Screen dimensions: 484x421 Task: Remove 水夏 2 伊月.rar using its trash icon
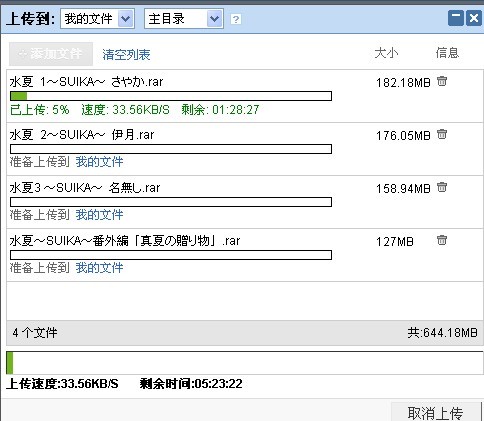(442, 134)
